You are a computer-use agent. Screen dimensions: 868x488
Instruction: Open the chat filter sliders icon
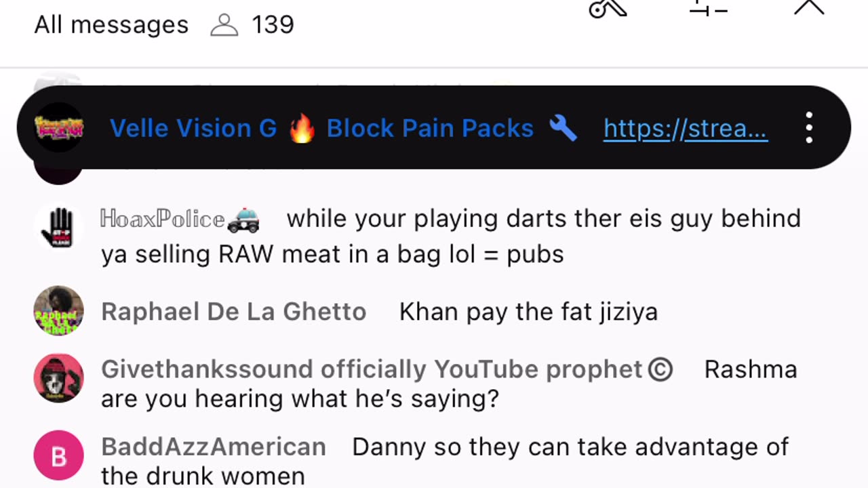[x=708, y=7]
